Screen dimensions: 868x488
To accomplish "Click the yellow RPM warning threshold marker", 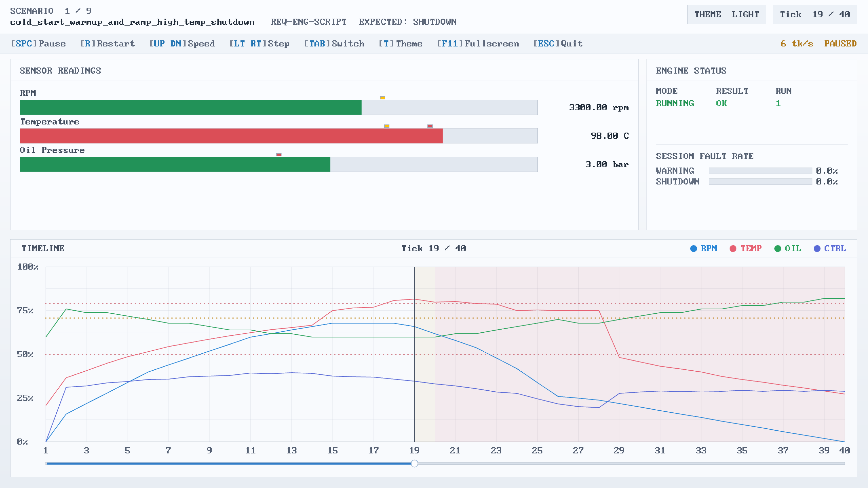I will click(382, 98).
